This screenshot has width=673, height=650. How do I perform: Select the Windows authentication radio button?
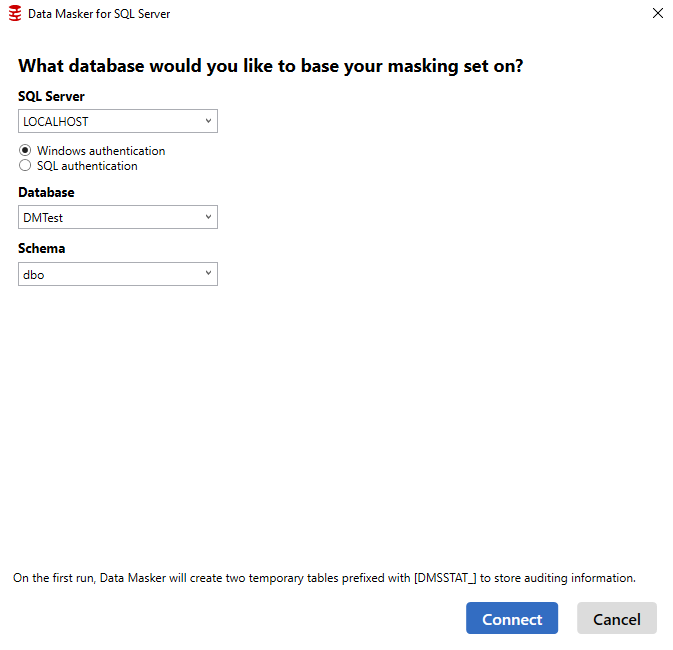pyautogui.click(x=25, y=151)
